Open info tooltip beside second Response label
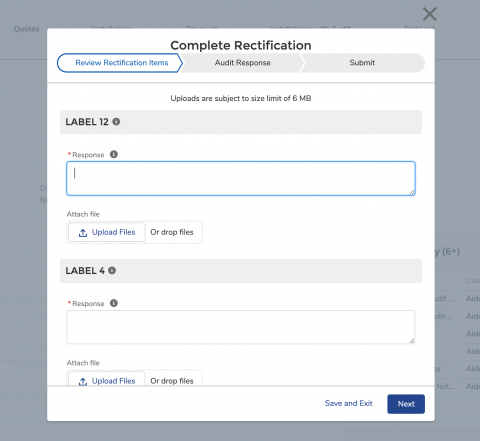480x441 pixels. (x=114, y=303)
